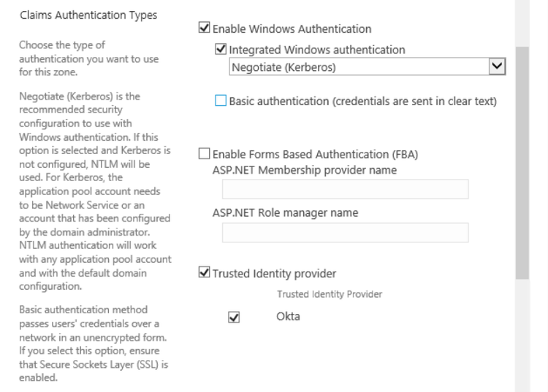Click into the ASP.NET Role manager name field
This screenshot has width=548, height=392.
(345, 232)
